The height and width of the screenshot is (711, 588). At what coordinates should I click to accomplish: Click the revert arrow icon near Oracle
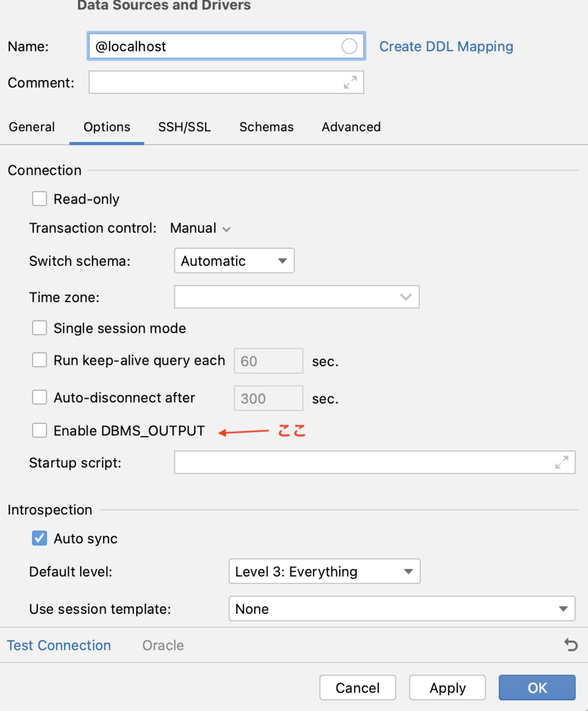[x=571, y=645]
